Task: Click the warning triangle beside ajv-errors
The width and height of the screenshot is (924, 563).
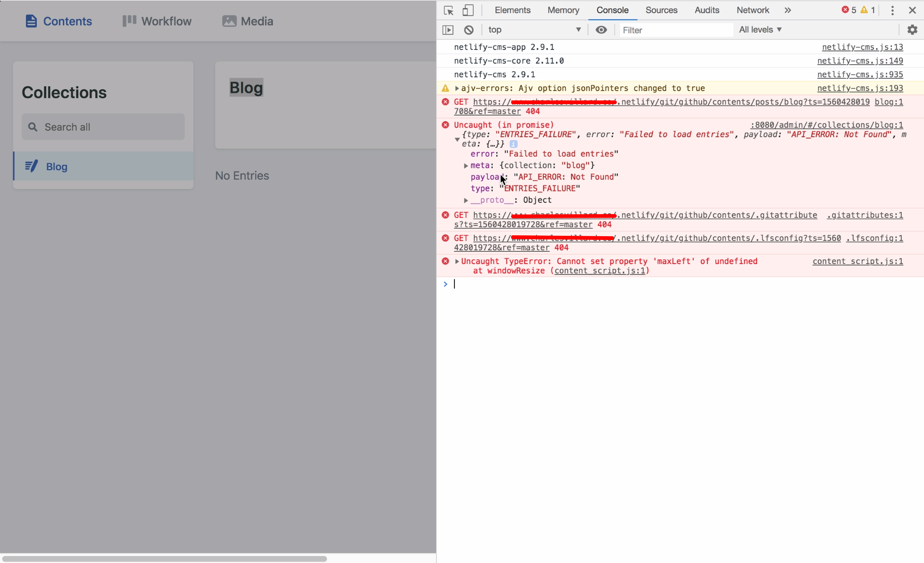Action: click(x=445, y=88)
